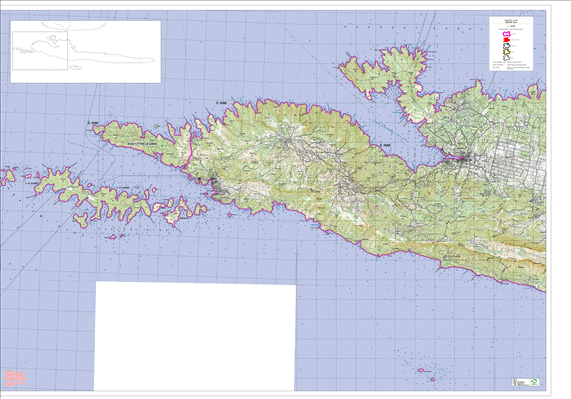Click the magenta outline legend symbol

pos(506,34)
